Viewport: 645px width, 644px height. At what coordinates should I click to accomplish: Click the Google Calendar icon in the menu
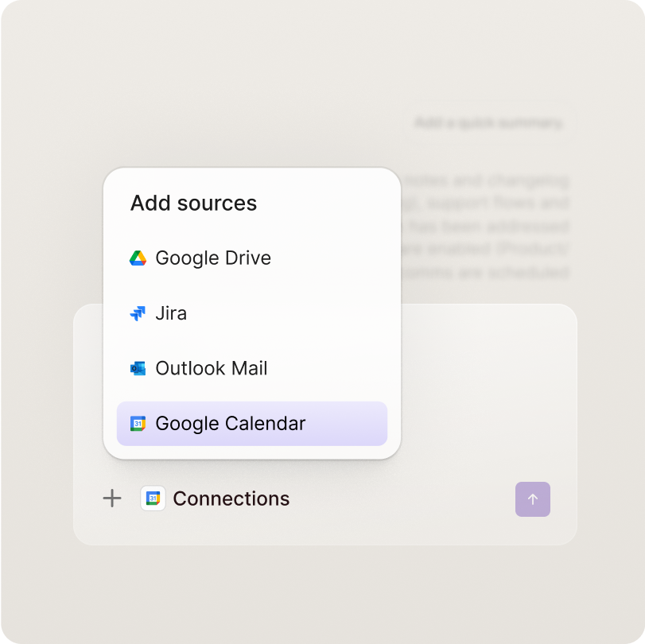click(138, 424)
